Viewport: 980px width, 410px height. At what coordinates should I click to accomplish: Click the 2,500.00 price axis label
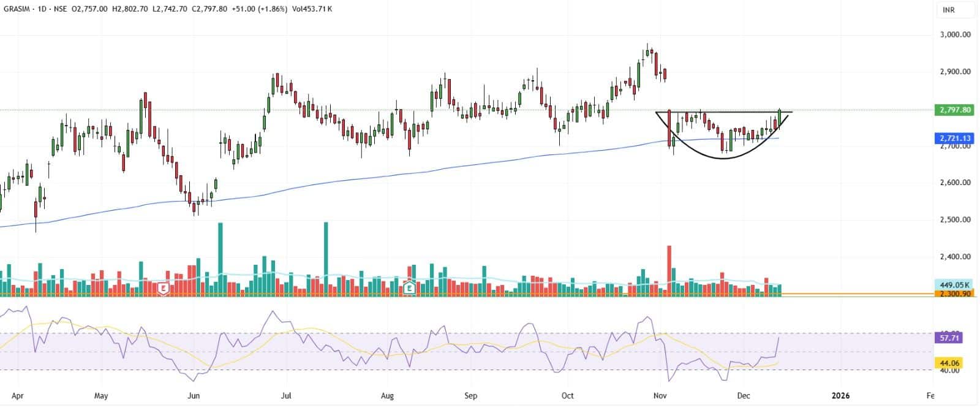(955, 219)
